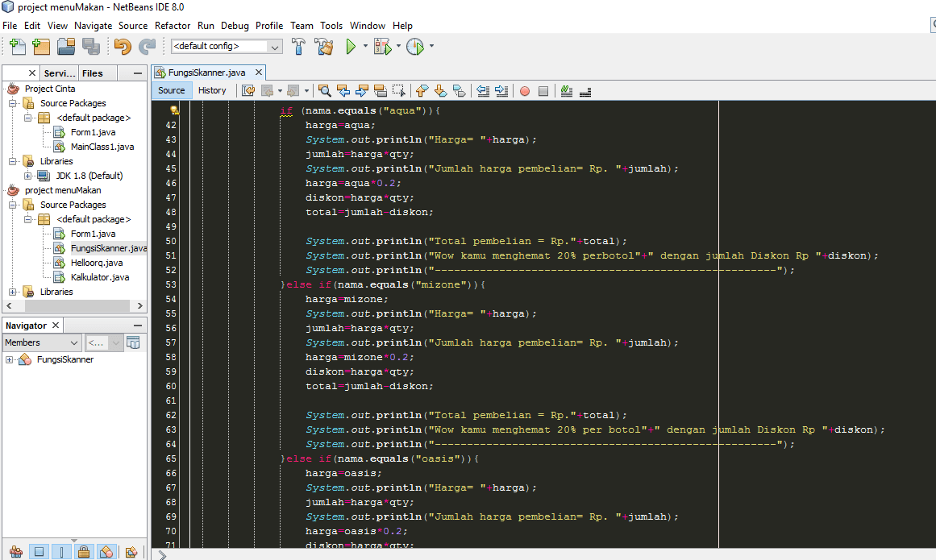The width and height of the screenshot is (936, 560).
Task: Switch to History view
Action: pos(212,91)
